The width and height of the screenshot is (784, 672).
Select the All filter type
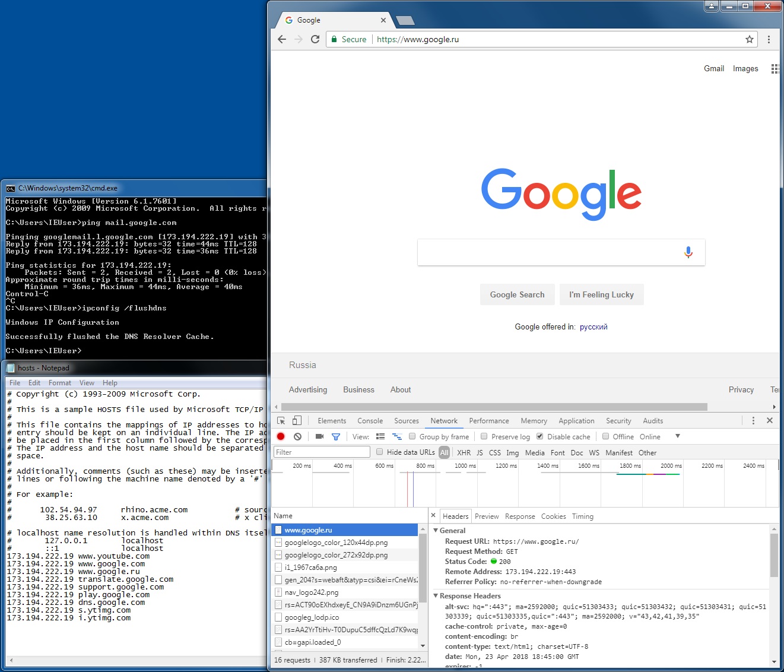pyautogui.click(x=444, y=452)
